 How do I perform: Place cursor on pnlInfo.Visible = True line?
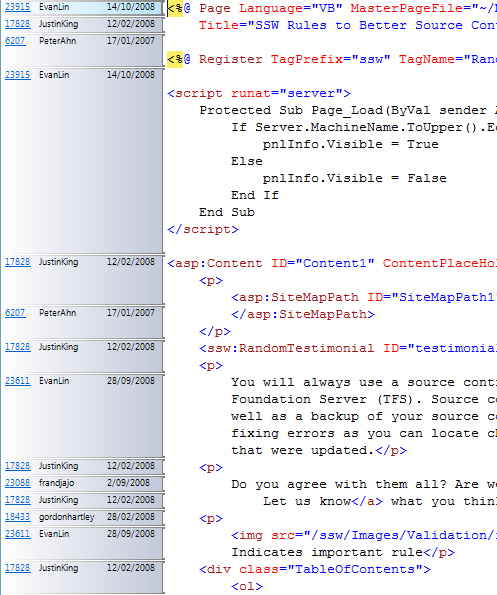tap(351, 145)
